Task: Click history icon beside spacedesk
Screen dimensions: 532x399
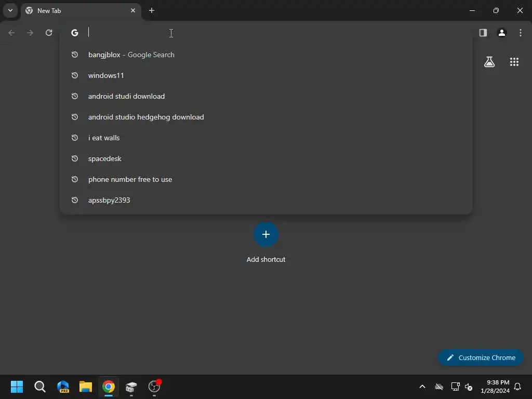Action: [75, 158]
